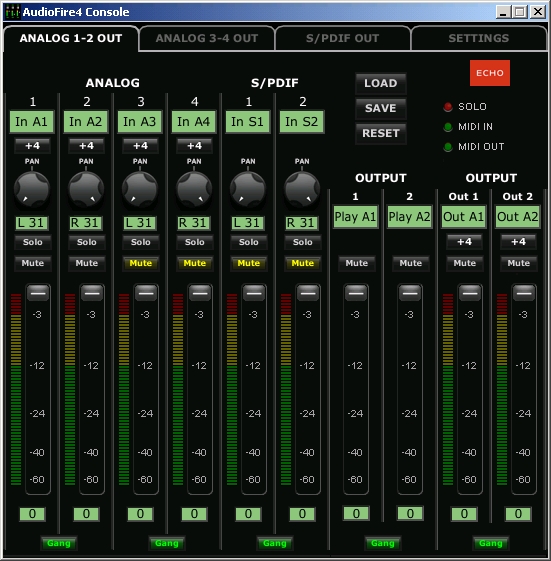Screen dimensions: 551x561
Task: Click the Play A1 fader handle
Action: 356,293
